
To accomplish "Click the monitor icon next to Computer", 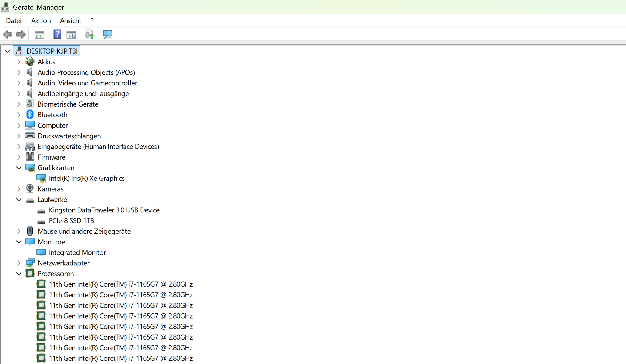I will [30, 125].
